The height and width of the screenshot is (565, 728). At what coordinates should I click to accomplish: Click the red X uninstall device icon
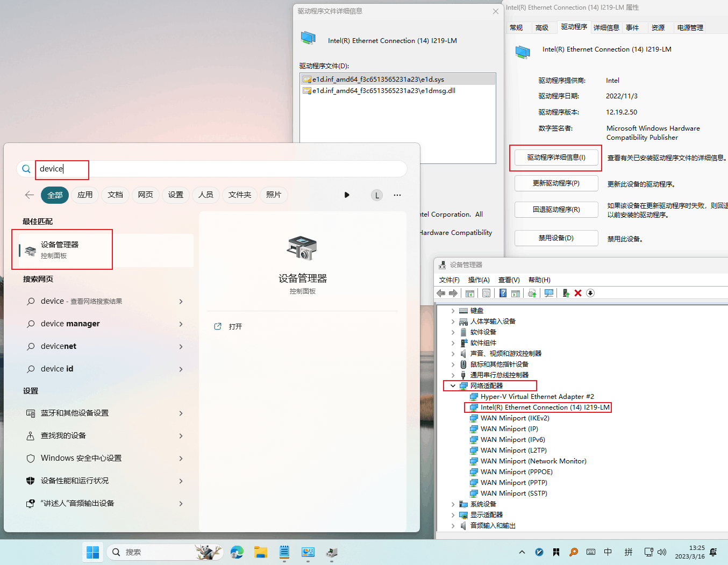(x=578, y=293)
